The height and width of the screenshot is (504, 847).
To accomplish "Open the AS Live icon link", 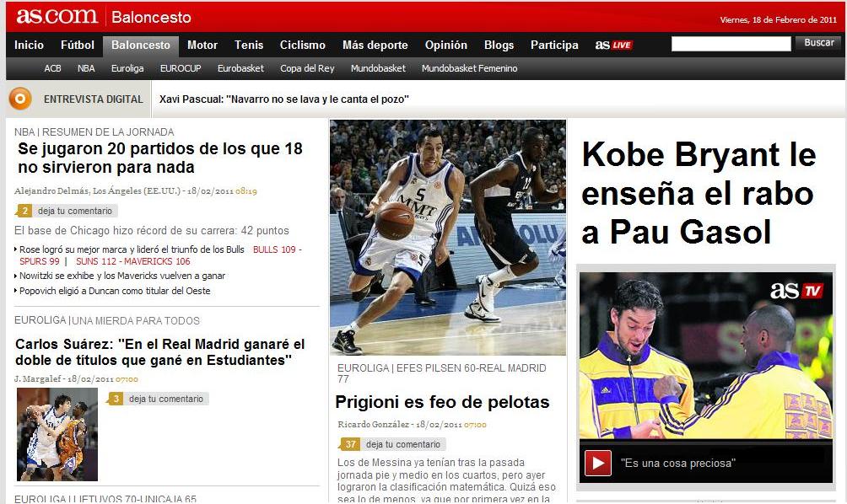I will point(613,45).
